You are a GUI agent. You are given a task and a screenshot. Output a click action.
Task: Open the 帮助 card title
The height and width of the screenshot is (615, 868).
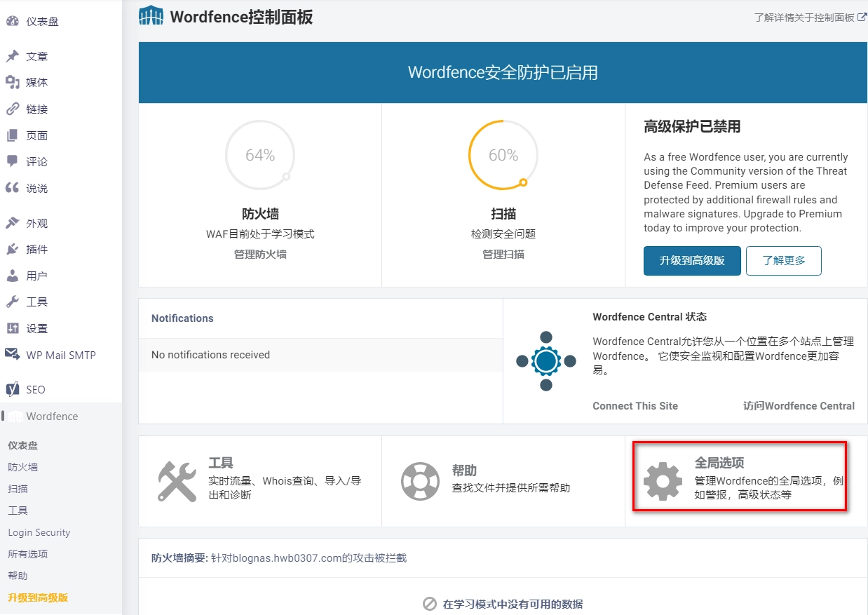pyautogui.click(x=464, y=470)
